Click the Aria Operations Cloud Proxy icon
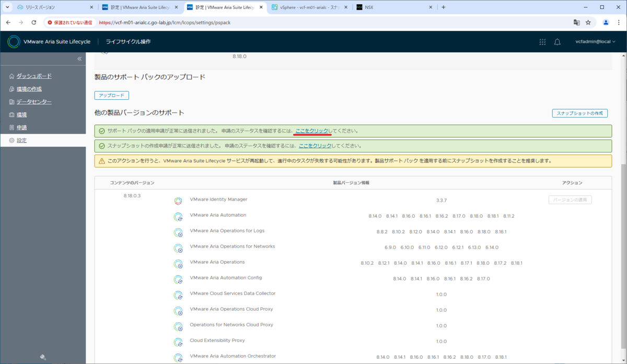 pyautogui.click(x=178, y=311)
